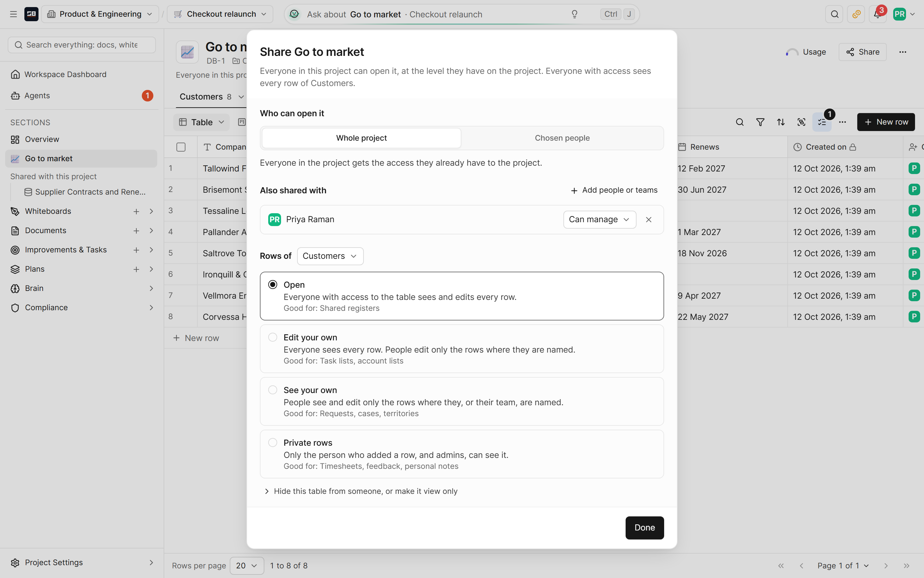Open the Product & Engineering workspace dropdown
This screenshot has height=578, width=924.
(100, 14)
